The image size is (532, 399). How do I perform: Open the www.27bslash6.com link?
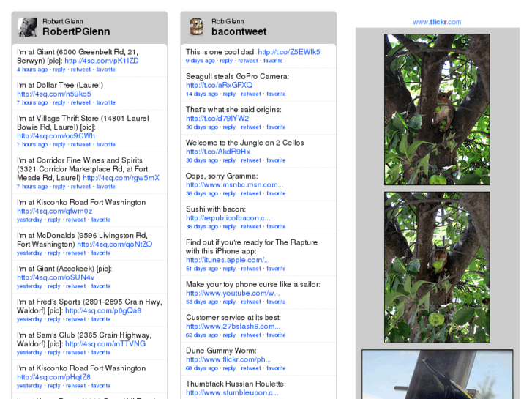233,327
